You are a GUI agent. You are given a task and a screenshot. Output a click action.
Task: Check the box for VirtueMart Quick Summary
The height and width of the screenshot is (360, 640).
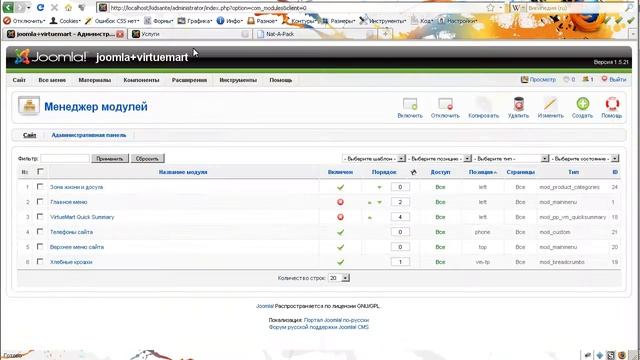pos(40,216)
